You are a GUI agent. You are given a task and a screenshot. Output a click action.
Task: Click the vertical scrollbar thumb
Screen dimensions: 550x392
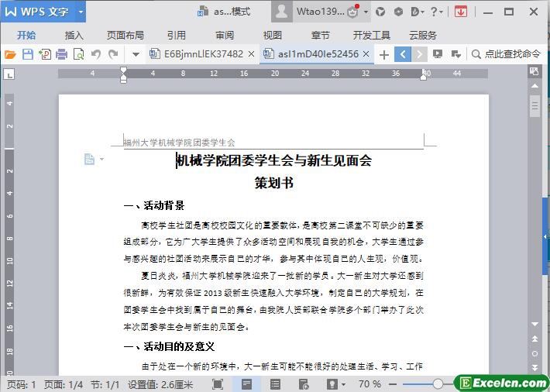[535, 105]
